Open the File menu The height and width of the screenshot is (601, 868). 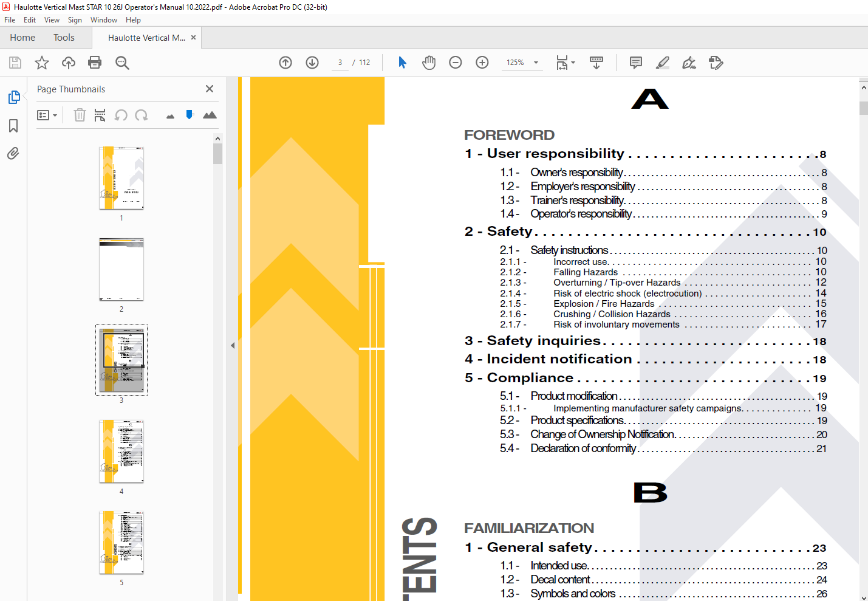click(10, 20)
